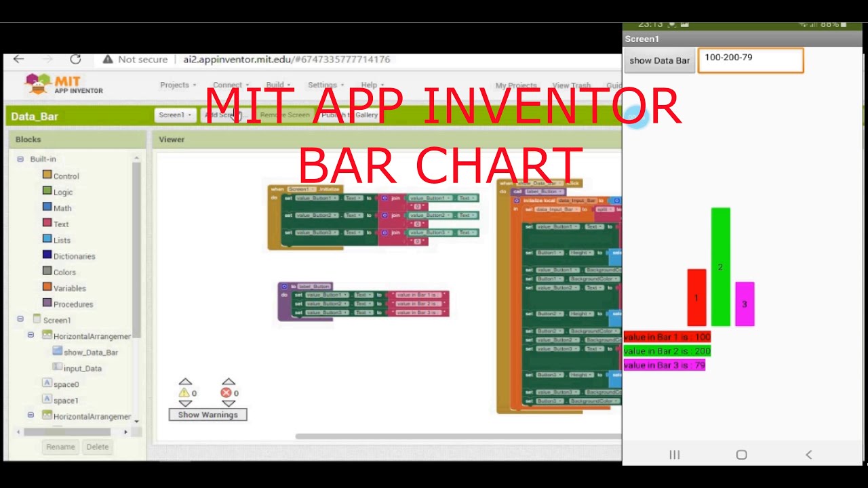Click the yellow warning triangle indicator

(184, 392)
